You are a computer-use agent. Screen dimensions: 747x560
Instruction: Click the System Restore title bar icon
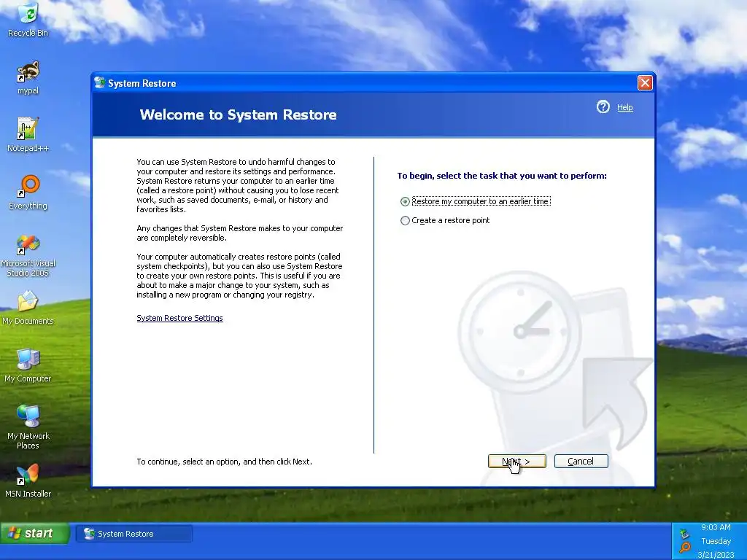[x=99, y=83]
